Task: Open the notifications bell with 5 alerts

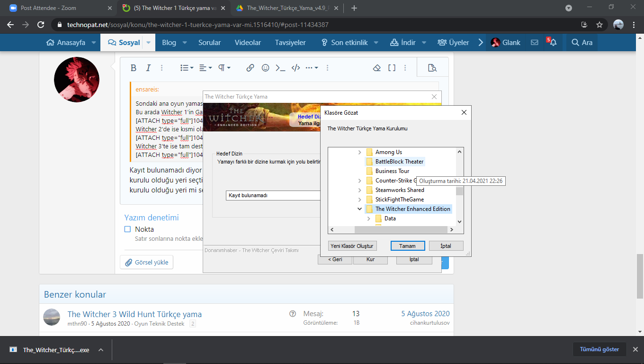Action: 552,42
